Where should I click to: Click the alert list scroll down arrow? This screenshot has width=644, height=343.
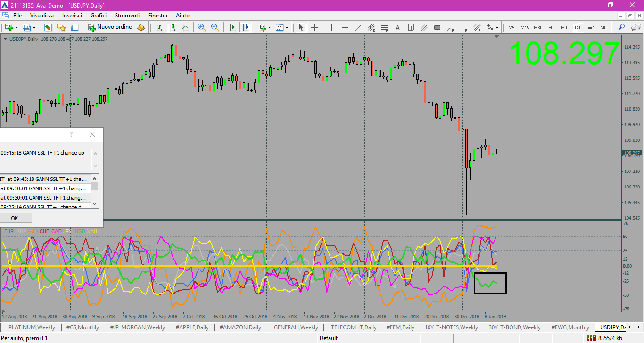tap(95, 204)
